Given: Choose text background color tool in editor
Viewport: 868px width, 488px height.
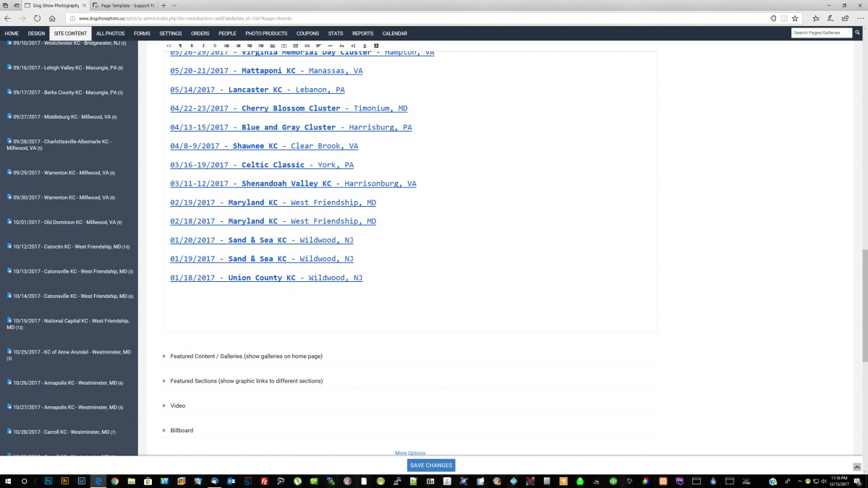Looking at the screenshot, I should (x=376, y=46).
